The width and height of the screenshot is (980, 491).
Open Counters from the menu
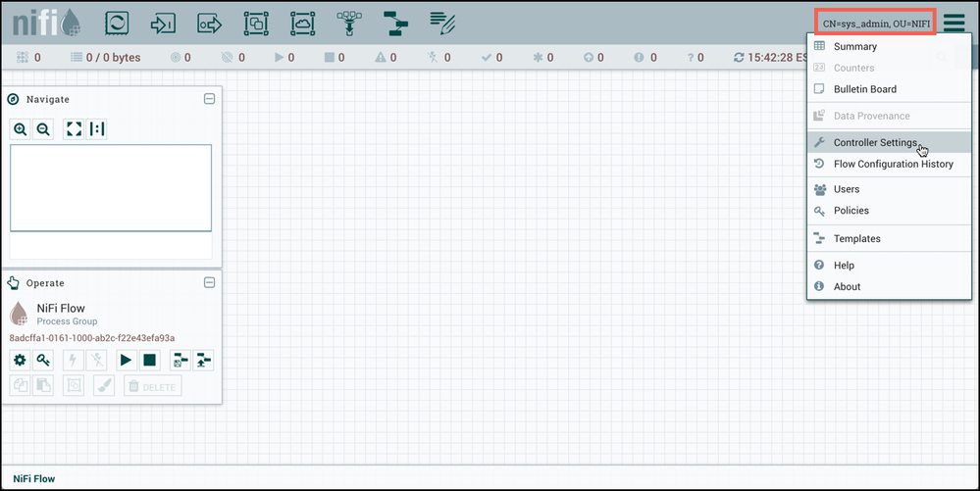point(889,68)
